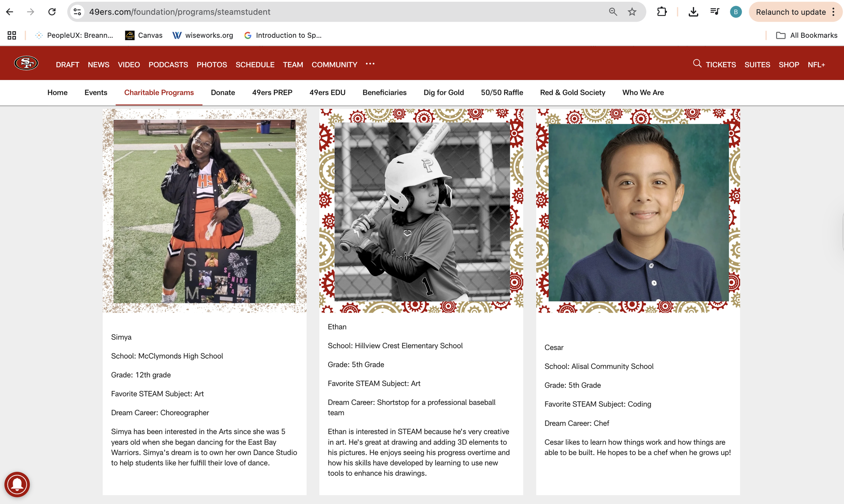Select the Donate tab
The width and height of the screenshot is (844, 504).
coord(223,92)
